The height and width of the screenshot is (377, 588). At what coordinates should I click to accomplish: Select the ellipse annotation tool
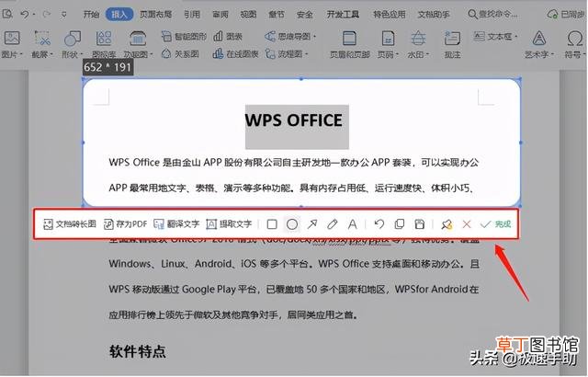click(292, 224)
